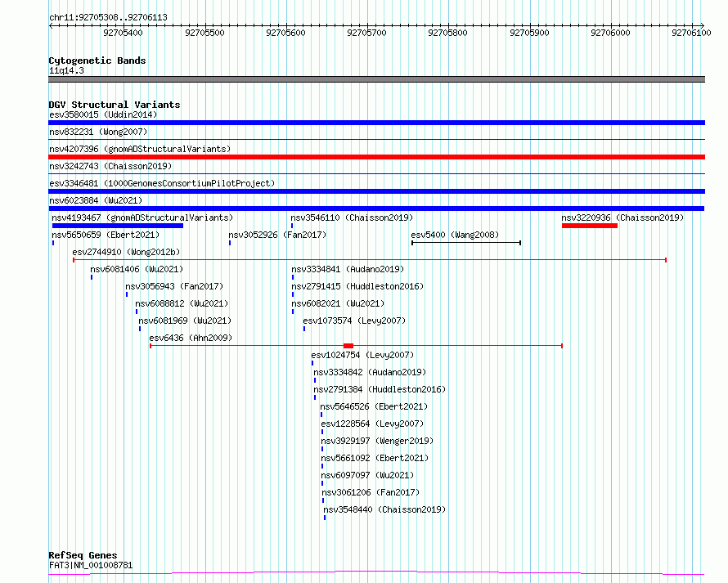Image resolution: width=728 pixels, height=583 pixels.
Task: Select nsv6088812 (Wu2021) label
Action: pos(182,303)
